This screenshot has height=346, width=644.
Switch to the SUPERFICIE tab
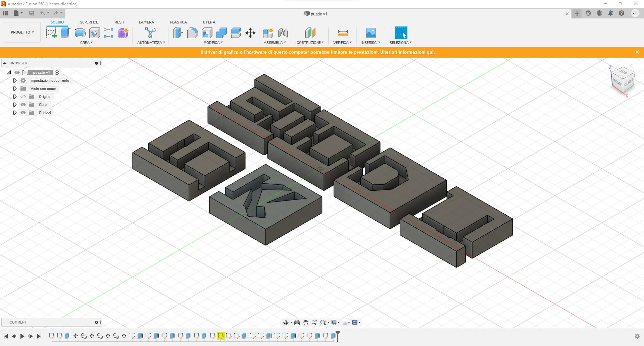89,22
